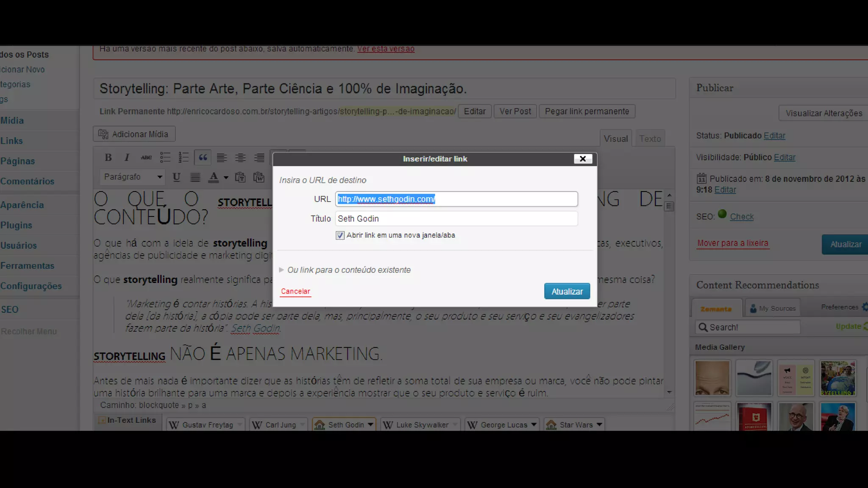868x488 pixels.
Task: Click the Título input field
Action: click(x=456, y=219)
